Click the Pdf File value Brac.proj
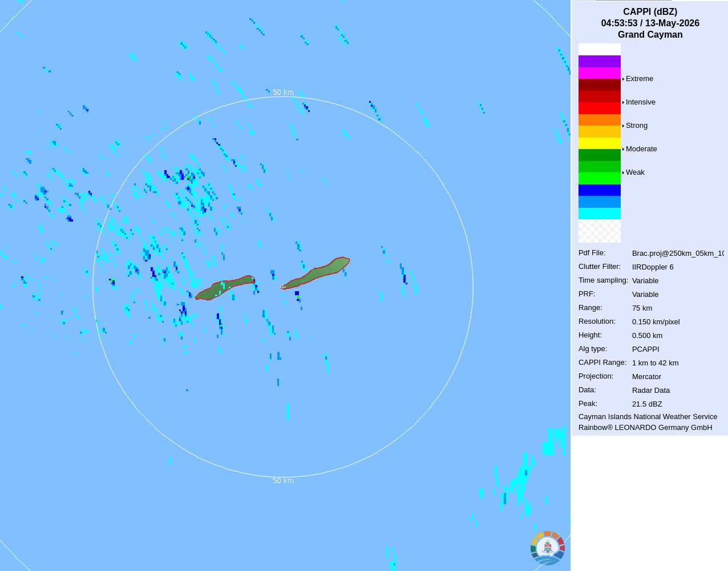The height and width of the screenshot is (571, 728). click(x=678, y=254)
